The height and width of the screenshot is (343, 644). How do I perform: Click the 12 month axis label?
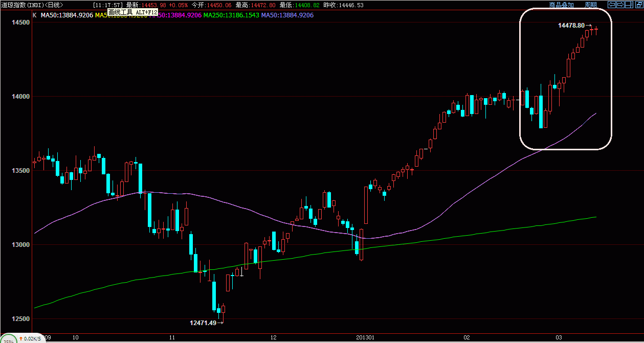pyautogui.click(x=273, y=337)
